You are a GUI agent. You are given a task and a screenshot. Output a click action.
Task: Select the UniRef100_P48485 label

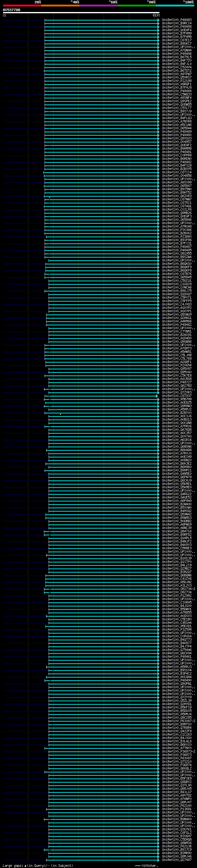[x=177, y=250]
